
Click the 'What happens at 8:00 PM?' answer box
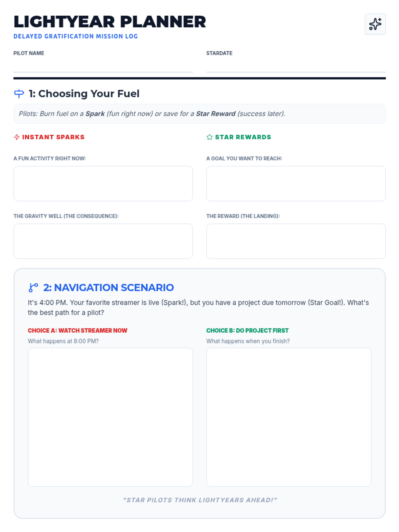[110, 417]
